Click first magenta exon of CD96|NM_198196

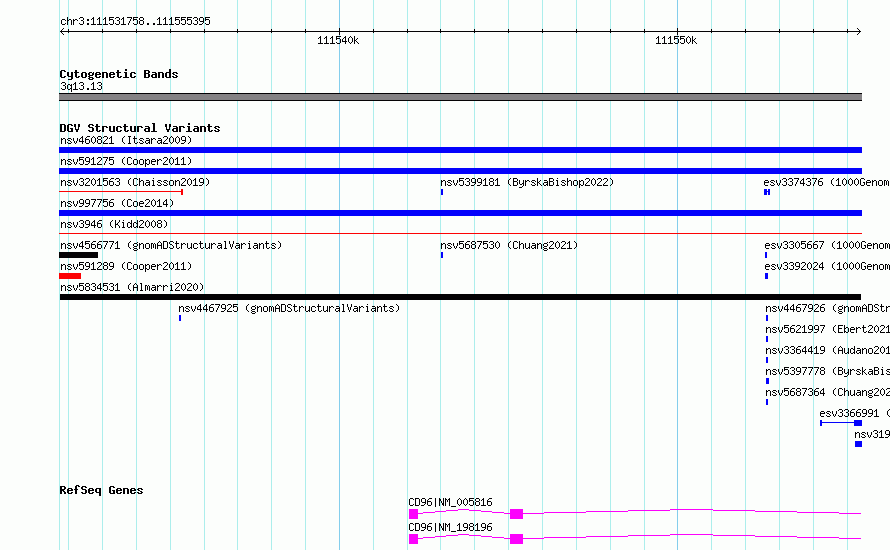[x=413, y=539]
